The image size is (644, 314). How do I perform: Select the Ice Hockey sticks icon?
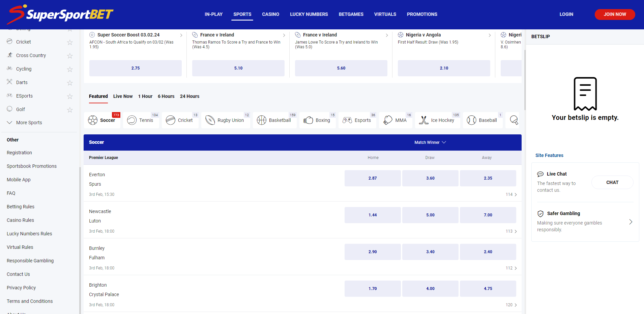423,120
